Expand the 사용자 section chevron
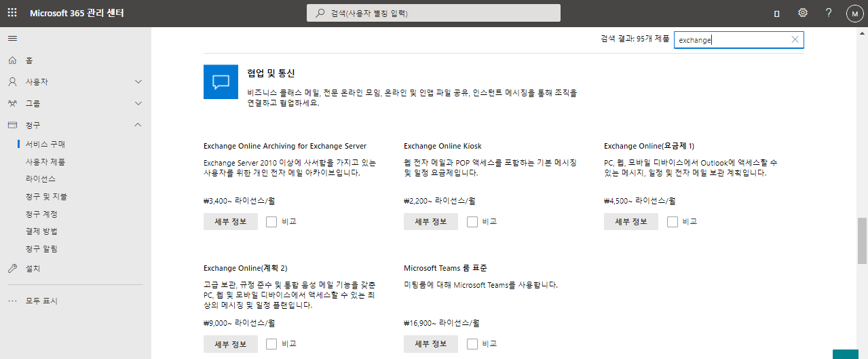This screenshot has height=359, width=868. click(138, 81)
